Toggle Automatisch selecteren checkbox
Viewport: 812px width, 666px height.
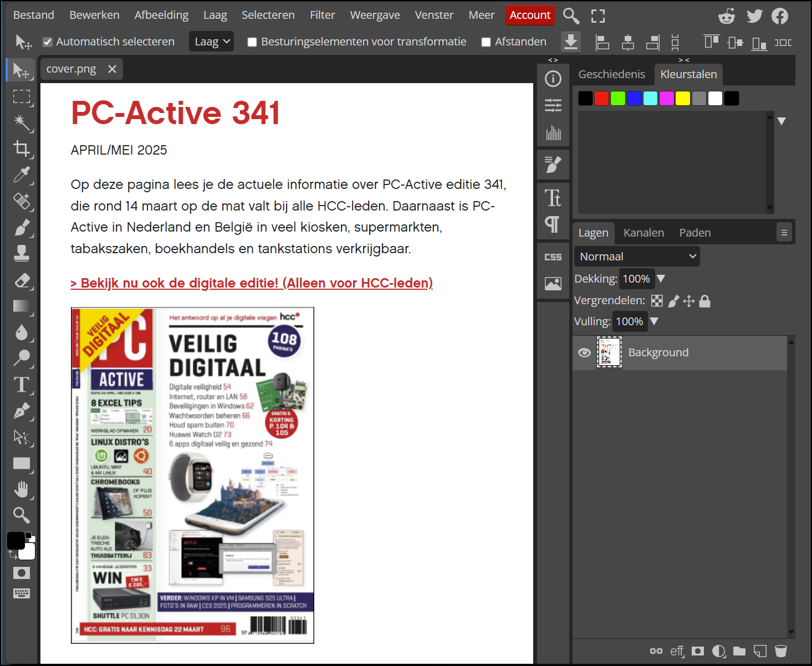click(x=48, y=42)
